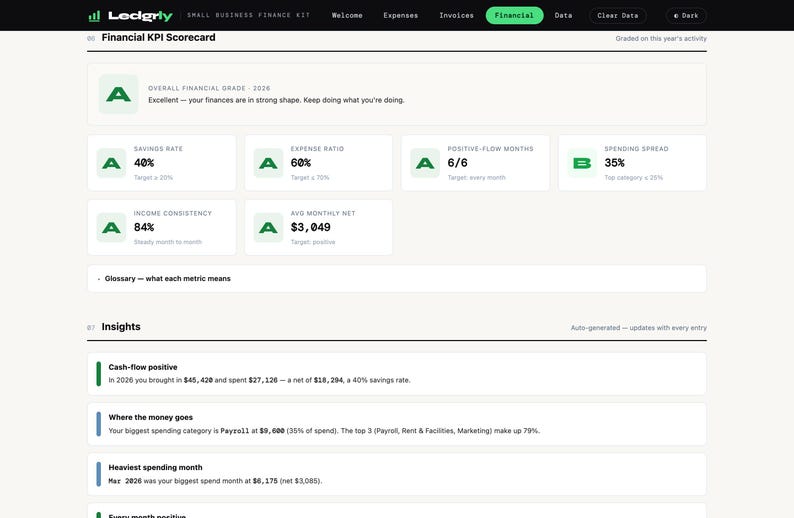Click the Cash-flow positive insight title

tap(143, 367)
